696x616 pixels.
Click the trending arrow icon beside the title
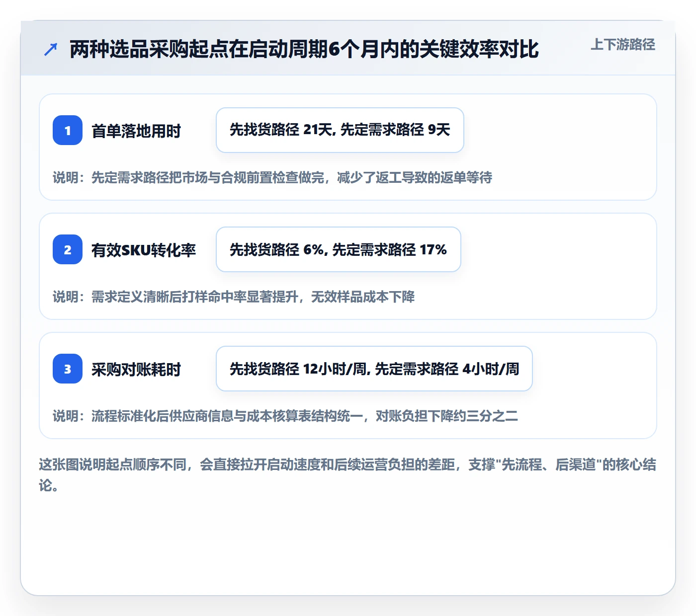tap(51, 49)
